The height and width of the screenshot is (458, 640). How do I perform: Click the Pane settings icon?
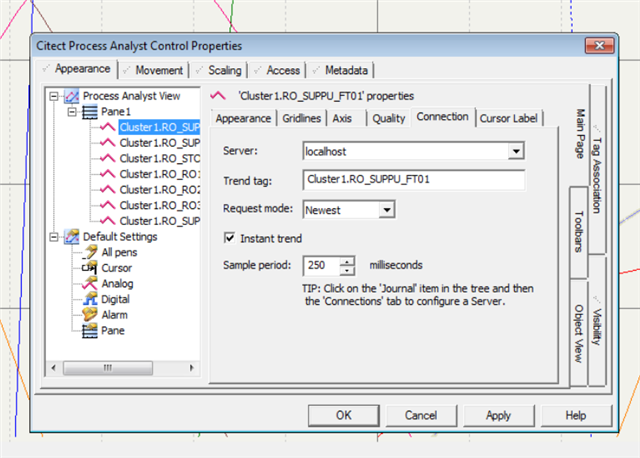point(90,331)
